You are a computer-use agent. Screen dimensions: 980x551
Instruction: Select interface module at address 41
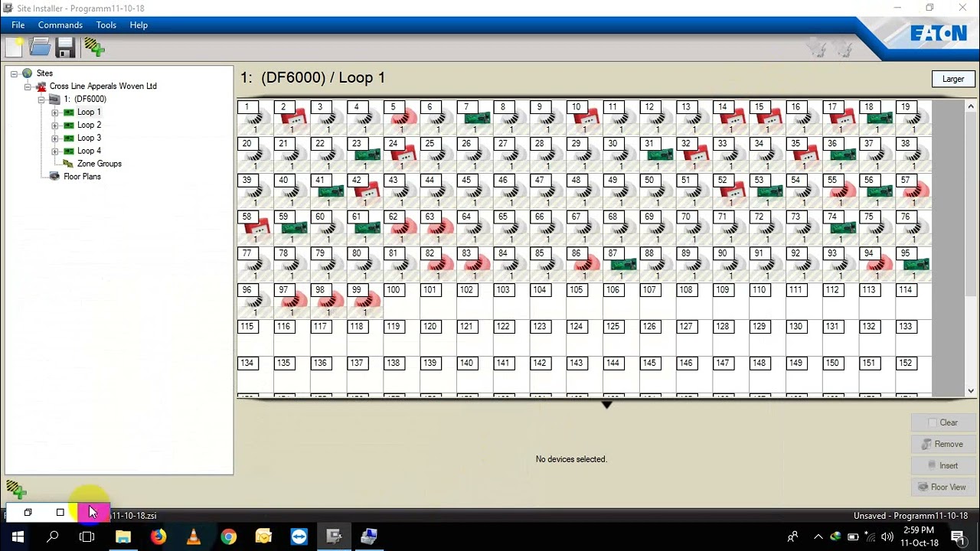(330, 192)
